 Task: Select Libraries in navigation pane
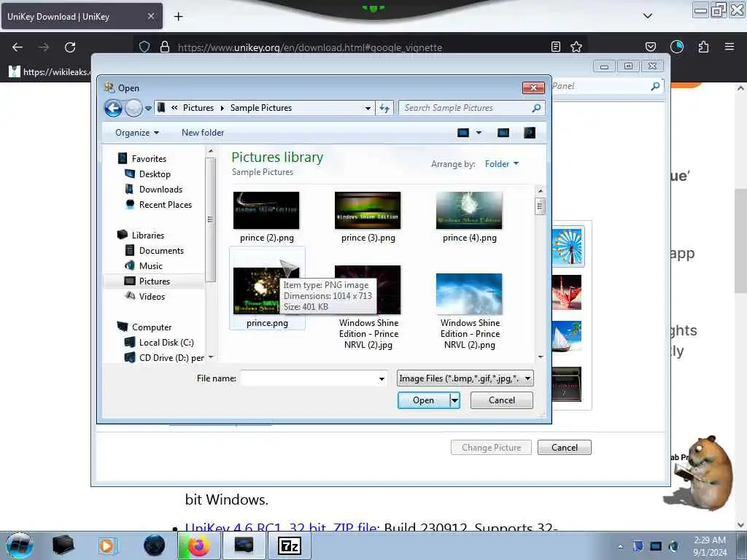pyautogui.click(x=147, y=236)
